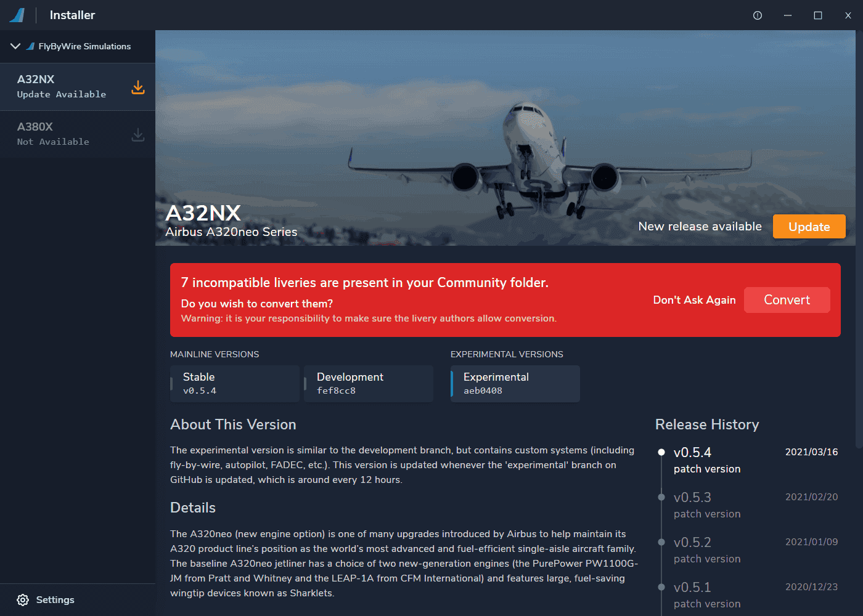Select the Development fef8cc8 version
Viewport: 863px width, 616px height.
pos(369,384)
